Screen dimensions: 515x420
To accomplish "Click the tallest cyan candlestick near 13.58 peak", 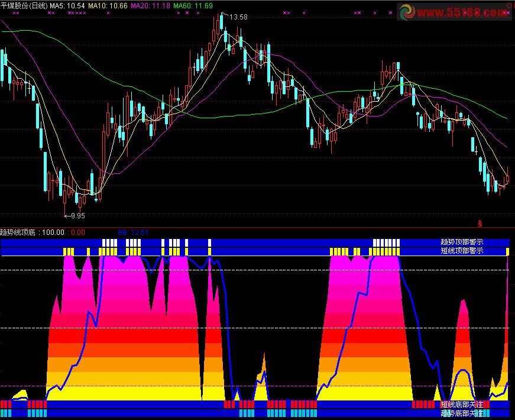I will pyautogui.click(x=222, y=22).
